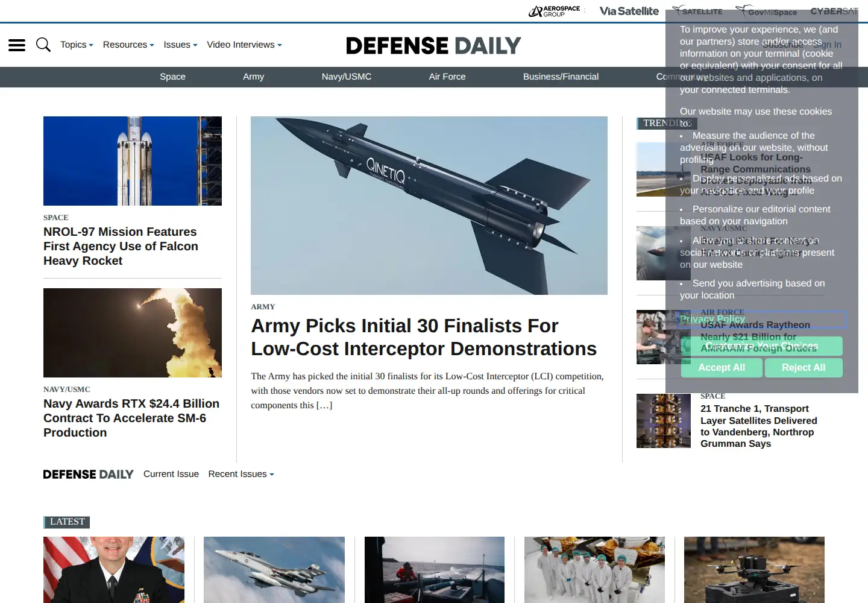Open the hamburger menu icon

click(x=17, y=45)
